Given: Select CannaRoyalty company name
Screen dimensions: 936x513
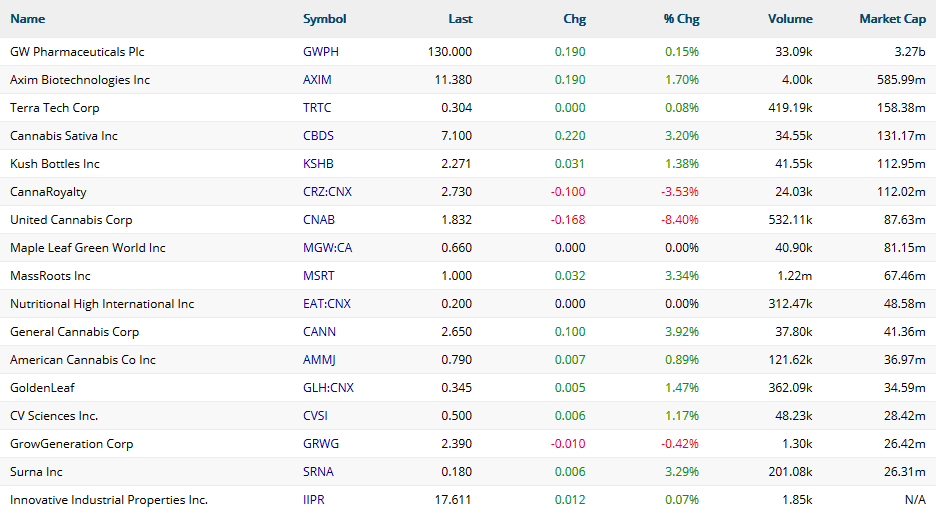Looking at the screenshot, I should pos(48,192).
